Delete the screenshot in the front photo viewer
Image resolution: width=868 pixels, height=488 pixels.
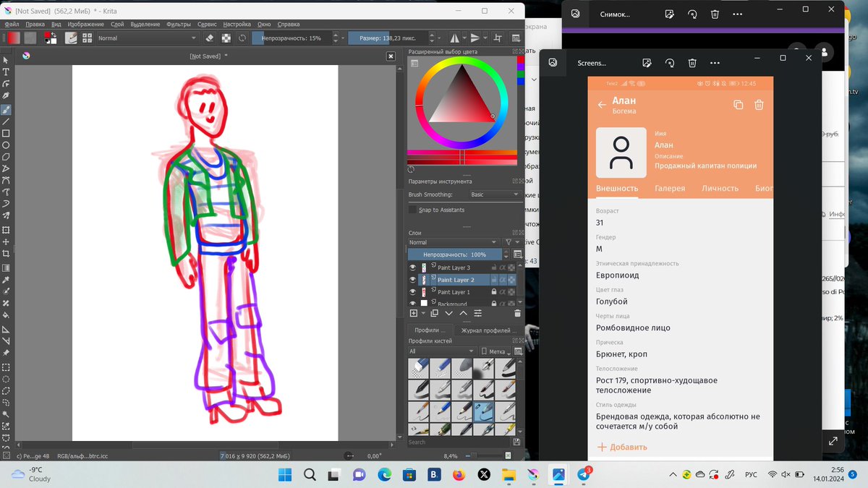[692, 63]
